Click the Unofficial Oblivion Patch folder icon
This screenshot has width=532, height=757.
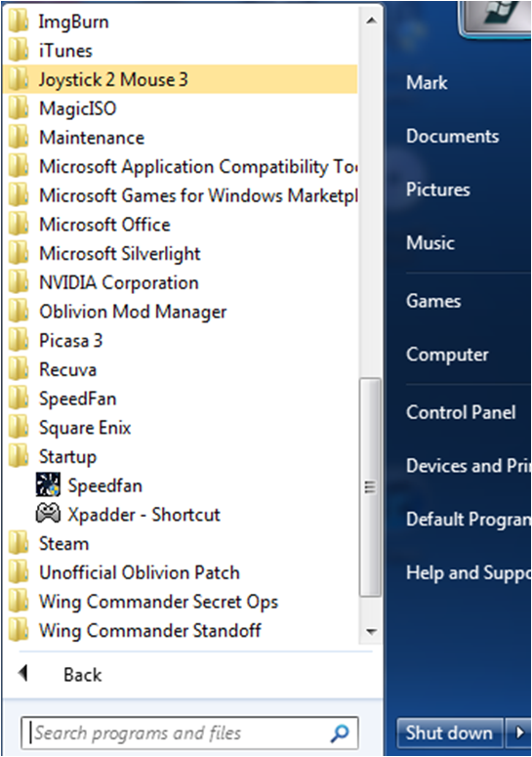[19, 571]
